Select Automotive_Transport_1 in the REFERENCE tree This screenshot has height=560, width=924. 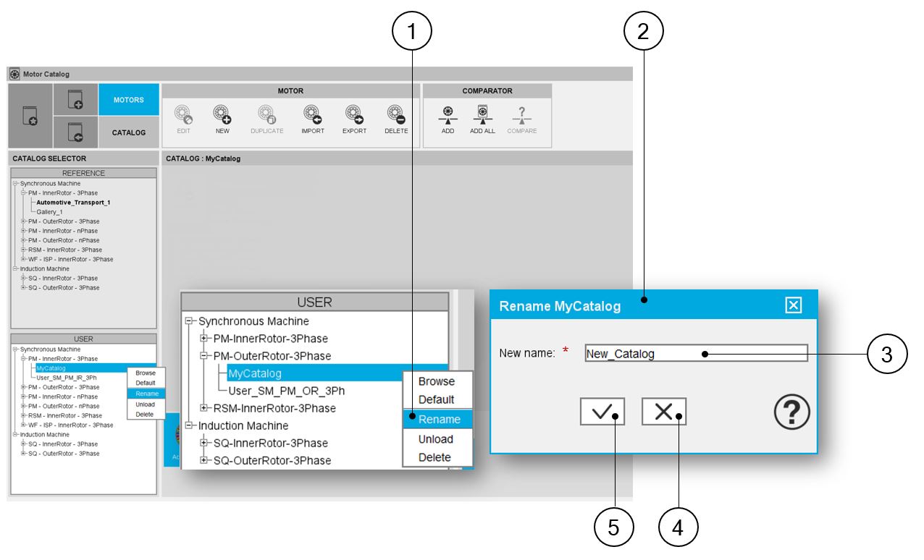click(x=73, y=203)
